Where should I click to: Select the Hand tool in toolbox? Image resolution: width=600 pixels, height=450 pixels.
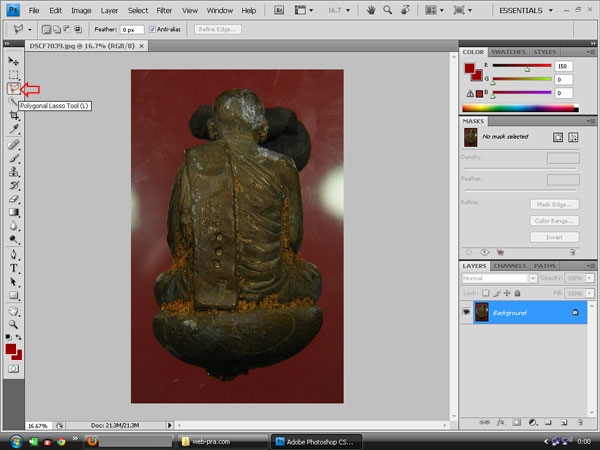coord(13,311)
